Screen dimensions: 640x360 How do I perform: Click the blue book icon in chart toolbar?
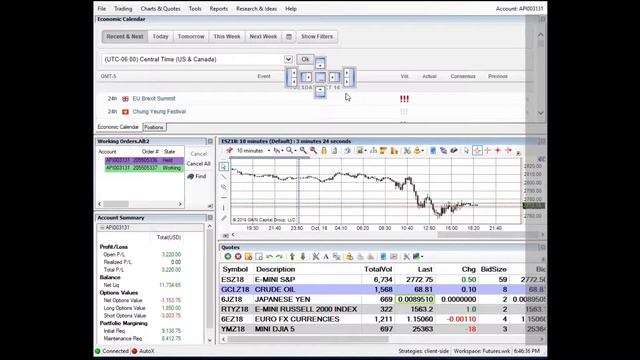click(x=433, y=151)
